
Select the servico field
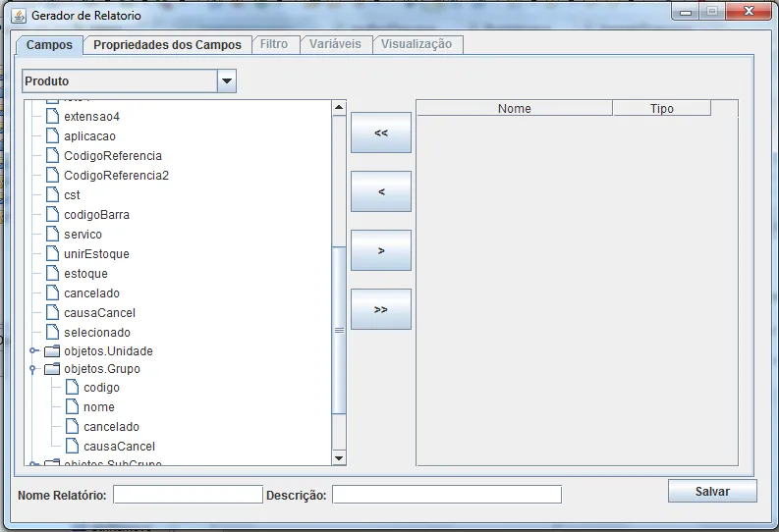(83, 235)
